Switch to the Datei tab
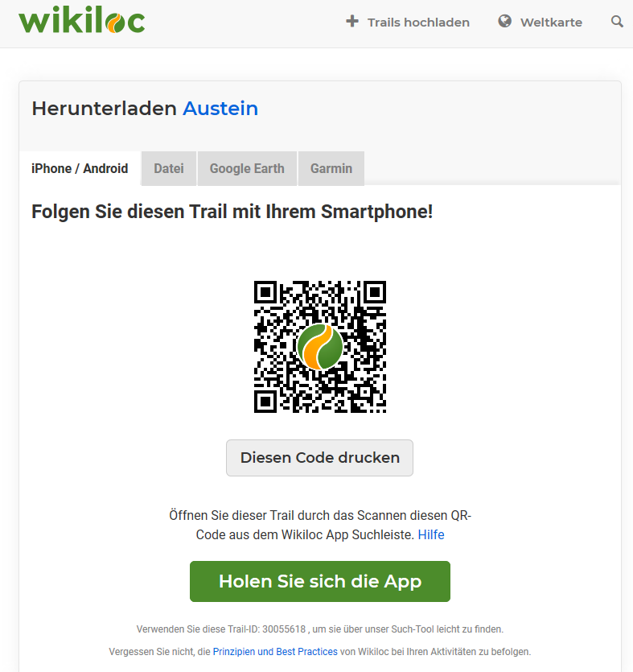Screen dimensions: 633x672 tap(169, 168)
